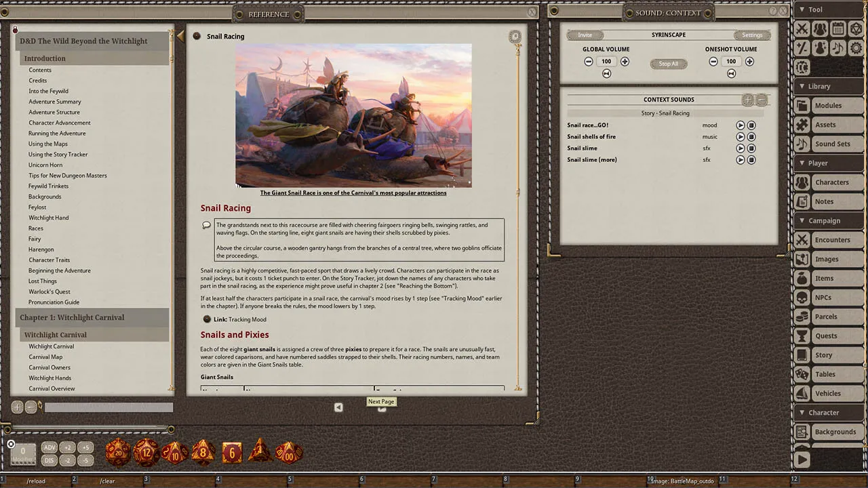Expand all index entries with plus button
This screenshot has height=488, width=868.
18,407
